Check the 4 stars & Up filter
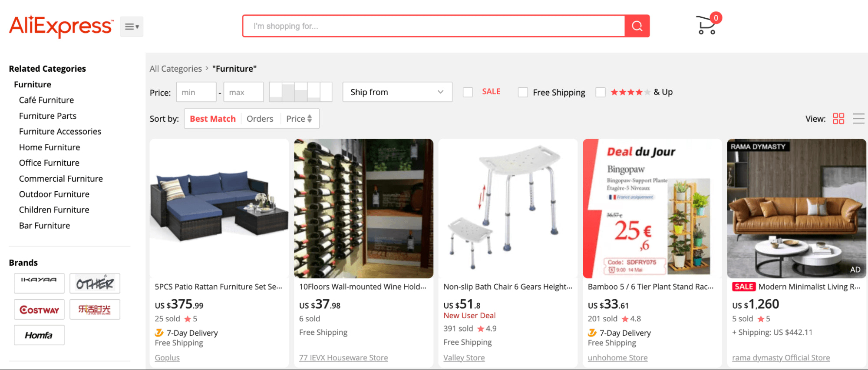Screen dimensions: 868x370 click(x=601, y=92)
